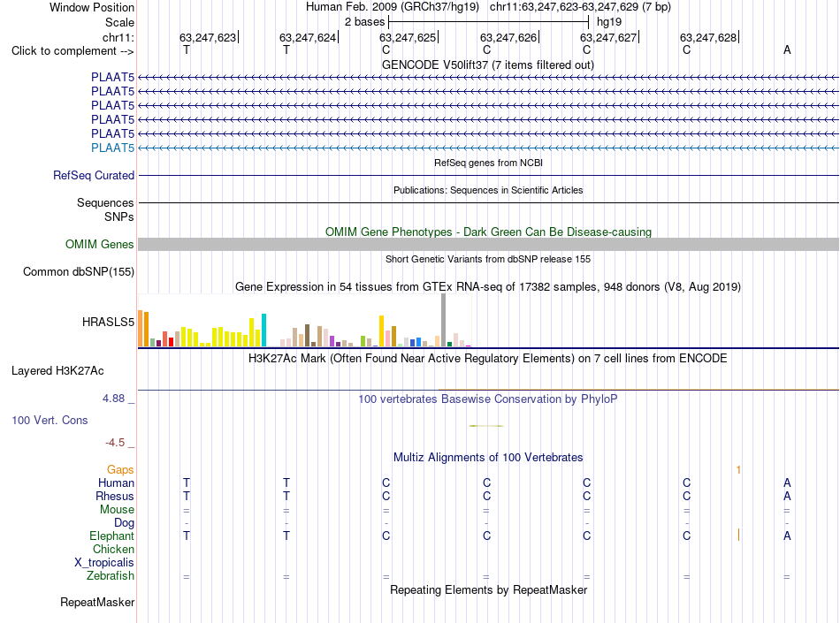Viewport: 840px width, 623px height.
Task: Click reference base A in the complement row
Action: [x=787, y=49]
